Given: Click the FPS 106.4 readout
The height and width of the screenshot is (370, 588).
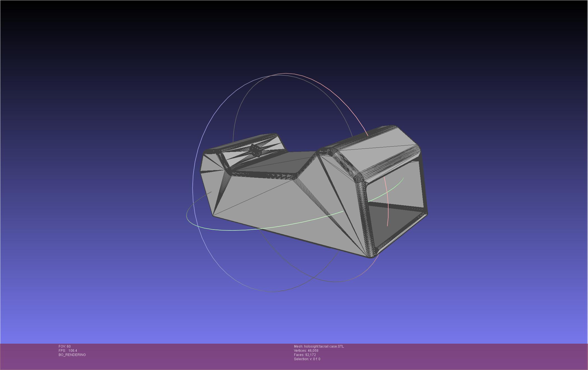Looking at the screenshot, I should pos(68,351).
